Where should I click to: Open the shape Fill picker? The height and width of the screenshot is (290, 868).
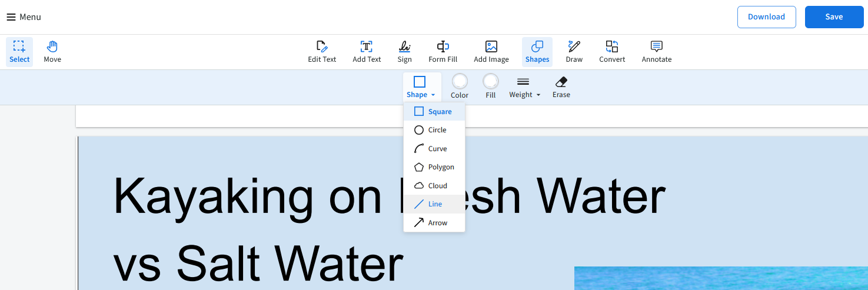pyautogui.click(x=491, y=87)
